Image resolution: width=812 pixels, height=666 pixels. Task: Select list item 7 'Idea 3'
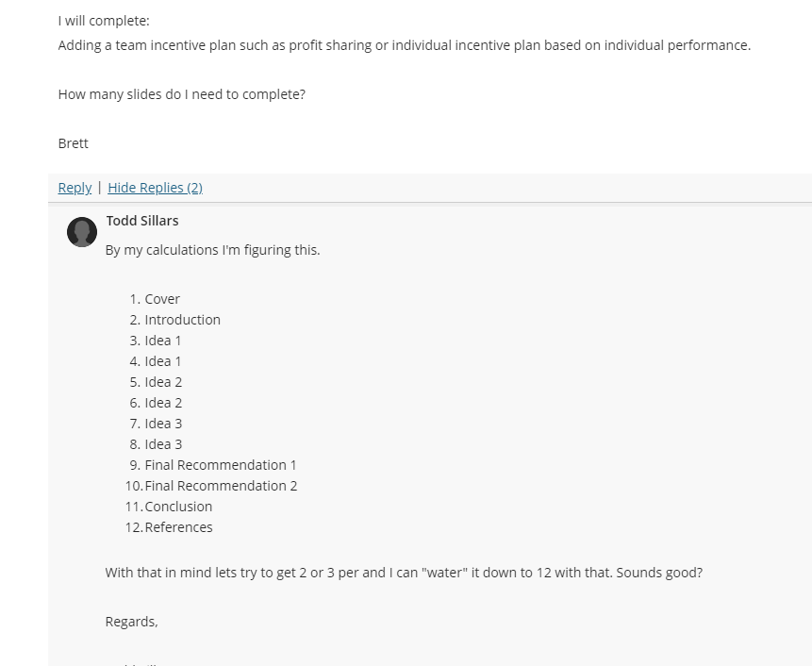pos(163,424)
